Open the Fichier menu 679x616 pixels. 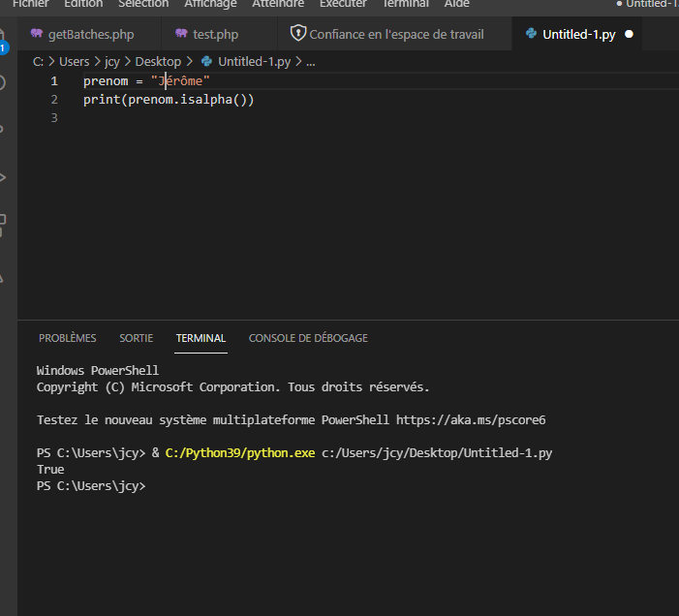click(30, 4)
